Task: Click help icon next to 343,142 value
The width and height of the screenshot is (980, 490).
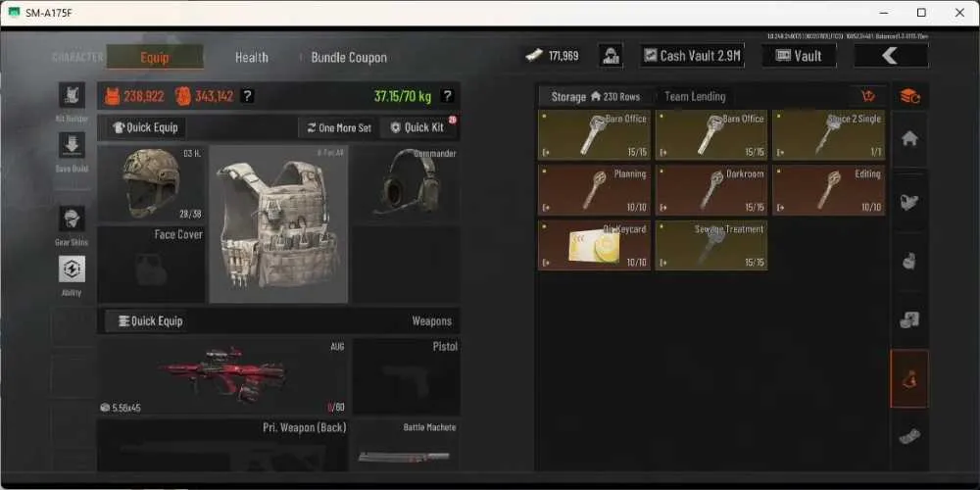Action: 248,96
